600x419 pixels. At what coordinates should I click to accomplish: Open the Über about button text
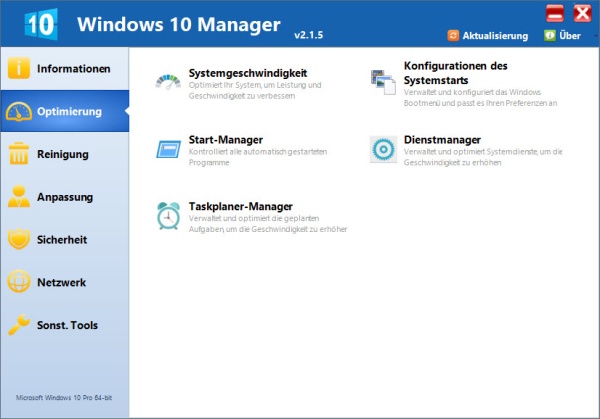point(570,36)
